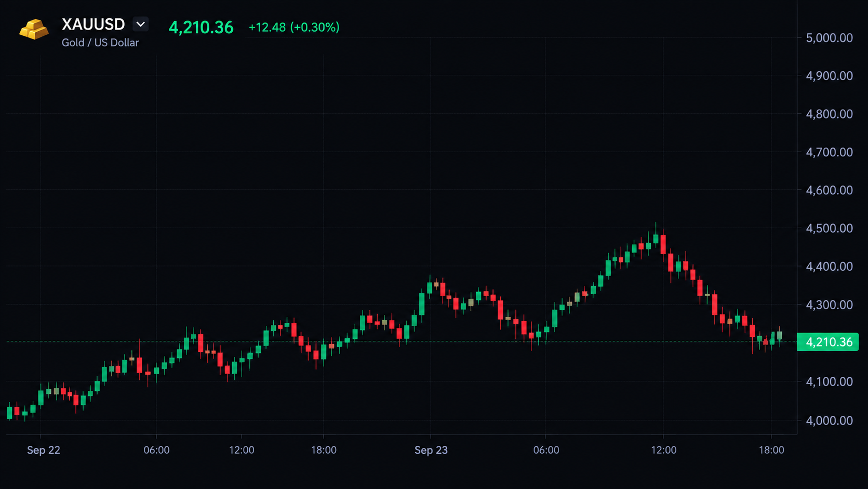Viewport: 868px width, 489px height.
Task: Click the 18:00 label after Sep 22
Action: click(324, 450)
